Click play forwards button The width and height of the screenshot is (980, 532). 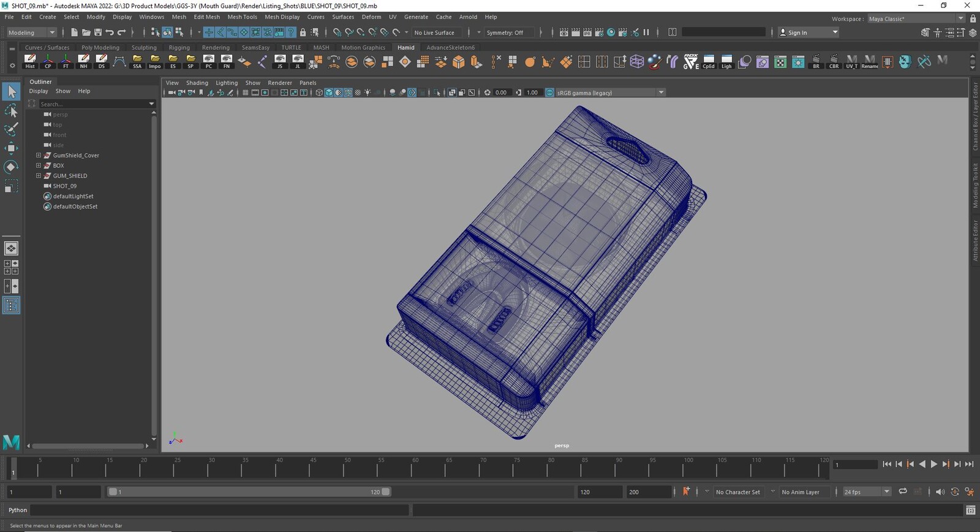point(933,465)
